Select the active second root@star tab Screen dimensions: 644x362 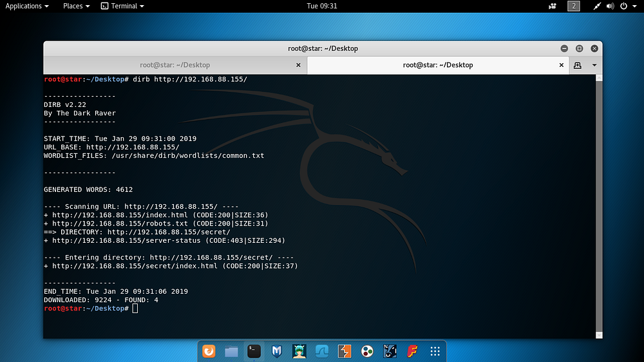[438, 65]
